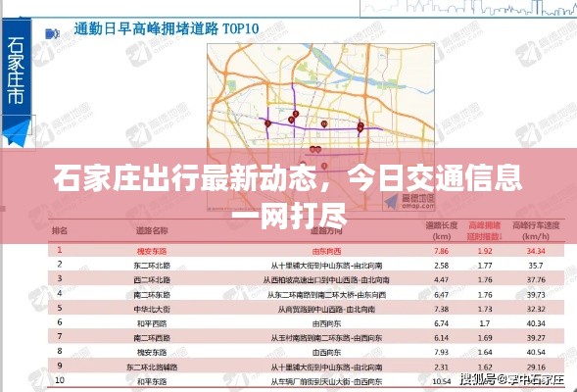Click the speaker icon beside the TOP10 title
Viewport: 577px width, 392px height.
pyautogui.click(x=52, y=34)
